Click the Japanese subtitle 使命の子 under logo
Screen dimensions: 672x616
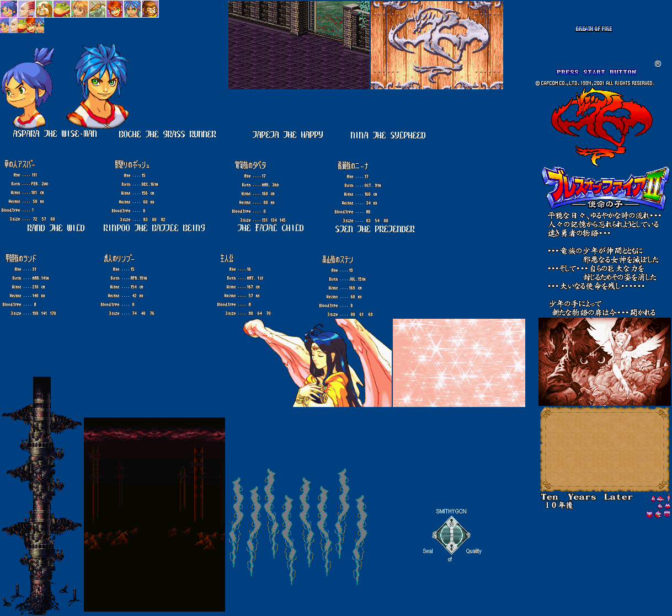click(605, 204)
